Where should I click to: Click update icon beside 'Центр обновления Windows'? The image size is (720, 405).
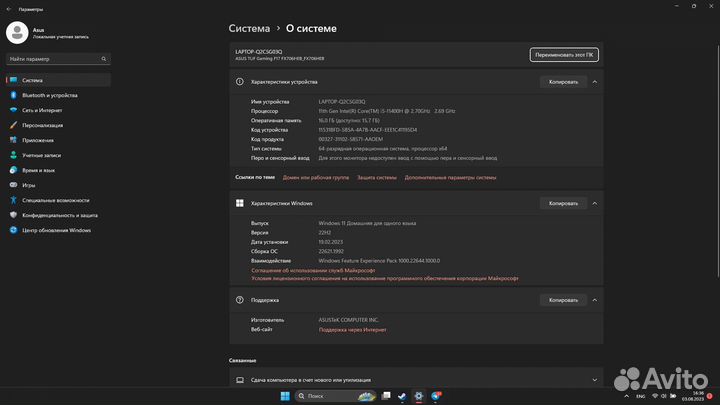(x=13, y=230)
